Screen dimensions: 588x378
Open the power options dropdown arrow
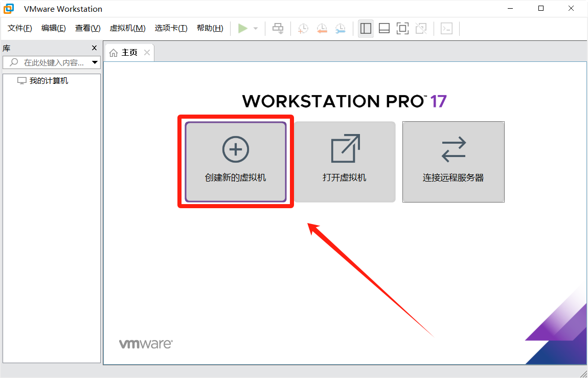[256, 29]
